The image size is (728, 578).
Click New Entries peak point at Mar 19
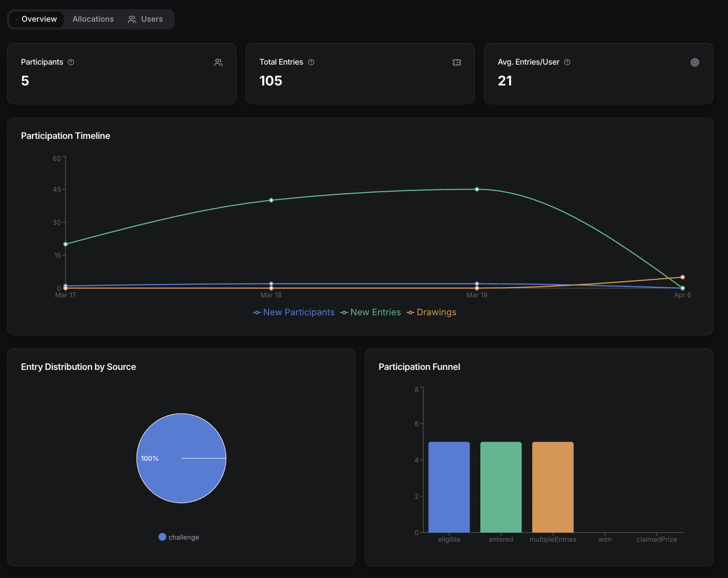click(x=477, y=189)
